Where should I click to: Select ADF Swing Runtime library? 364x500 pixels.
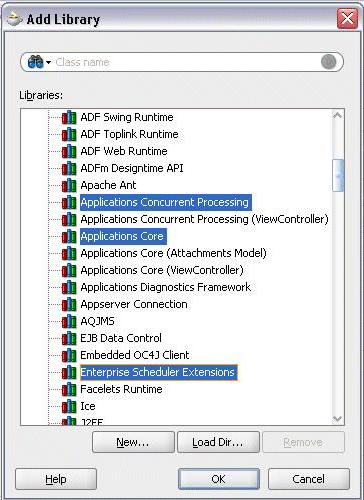pos(127,117)
